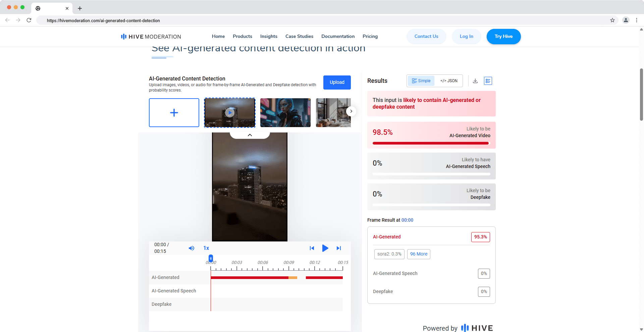Viewport: 644px width, 332px height.
Task: Play the video in the player
Action: tap(325, 248)
